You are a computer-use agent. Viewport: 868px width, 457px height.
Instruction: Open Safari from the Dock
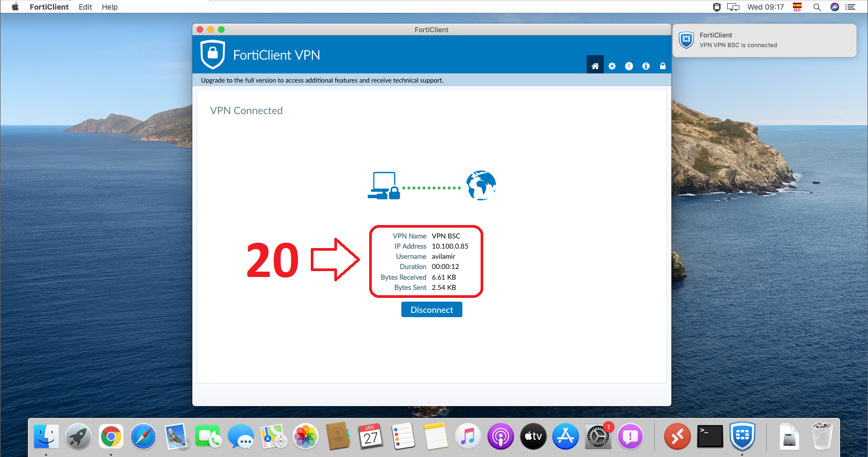pos(143,437)
